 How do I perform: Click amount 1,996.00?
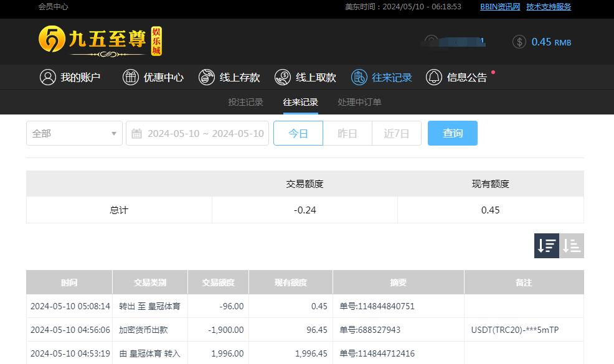click(x=227, y=353)
